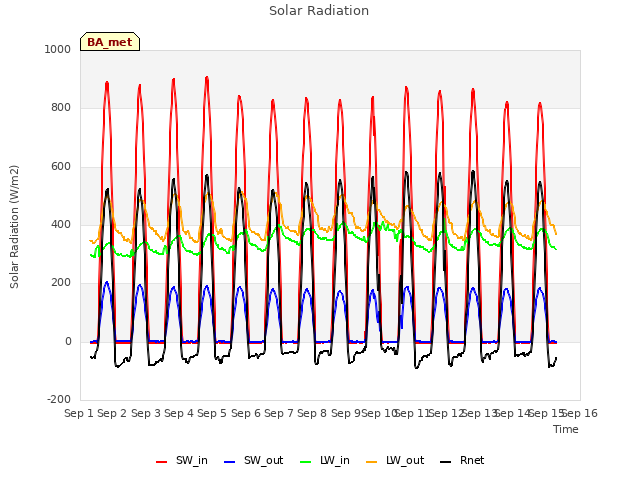Click the Sep 4 x-axis tick label
The image size is (640, 480).
179,413
